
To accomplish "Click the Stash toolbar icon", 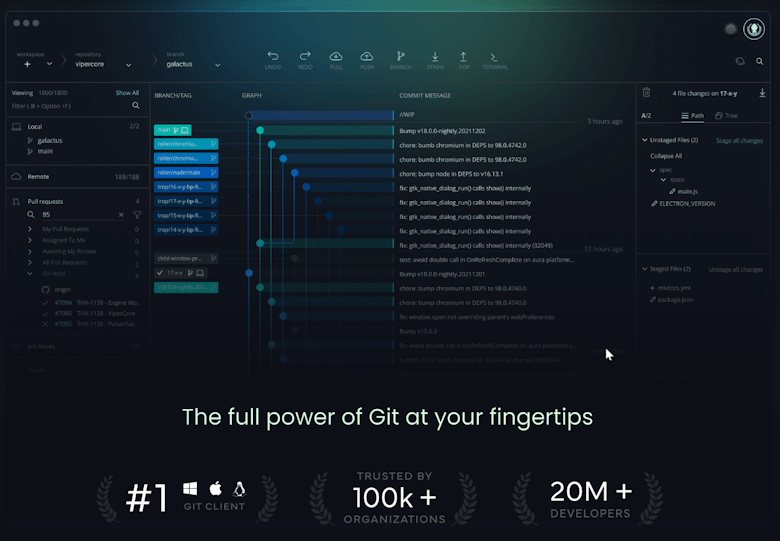I will (x=435, y=57).
